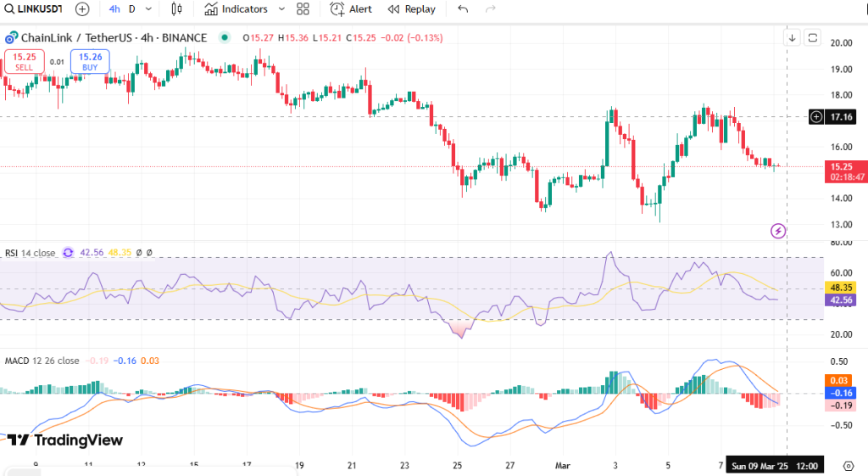The height and width of the screenshot is (476, 868).
Task: Click the BUY 15.26 button
Action: [90, 61]
